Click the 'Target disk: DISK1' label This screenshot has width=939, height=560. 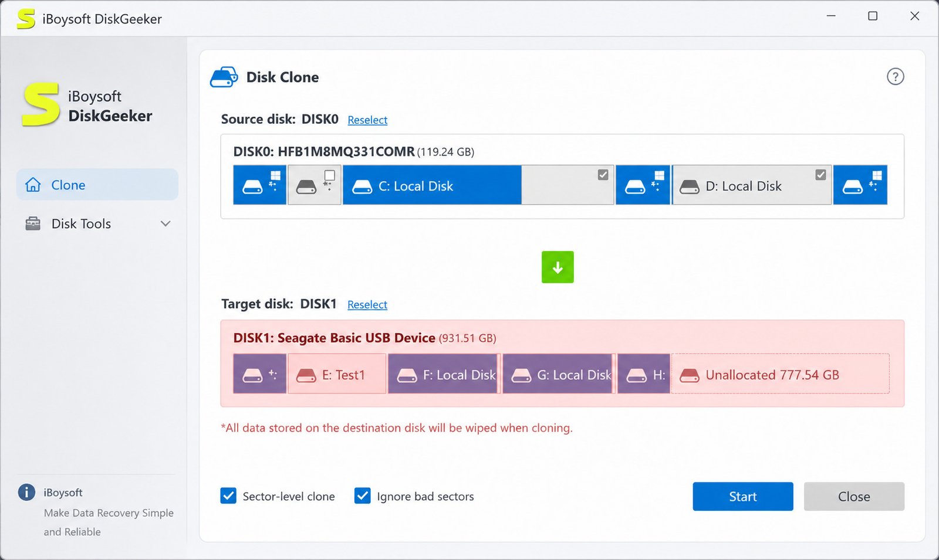[279, 304]
